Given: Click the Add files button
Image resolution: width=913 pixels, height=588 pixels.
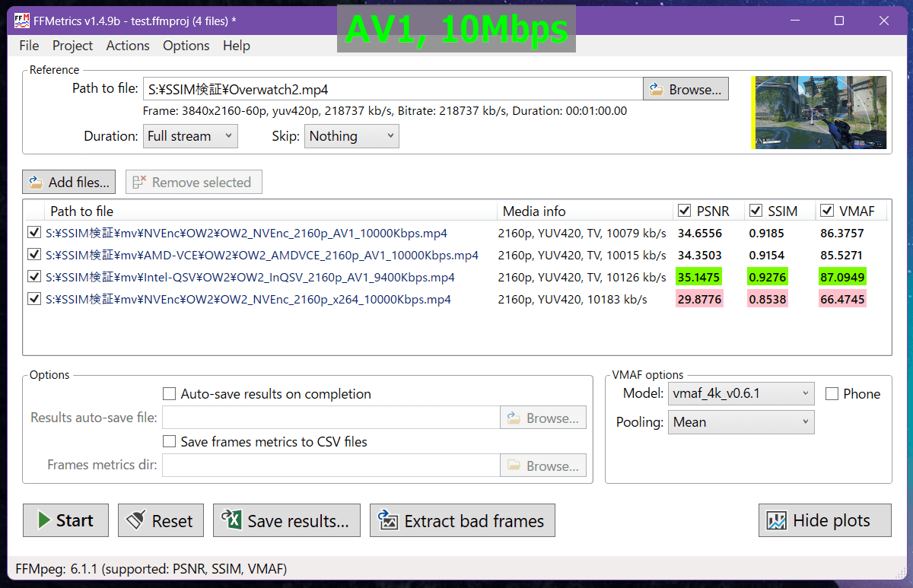Looking at the screenshot, I should tap(68, 183).
